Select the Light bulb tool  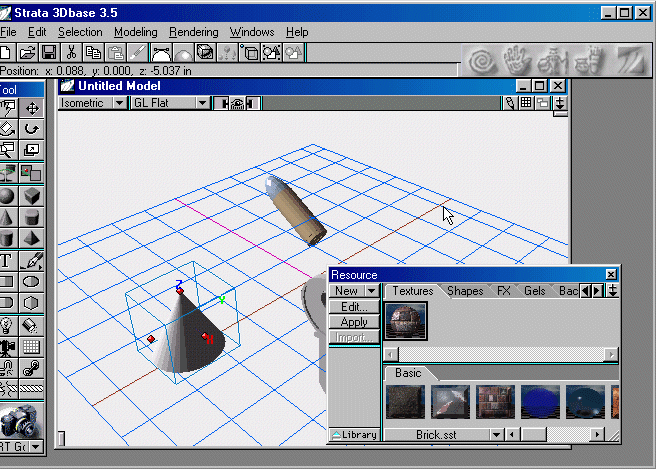(8, 325)
